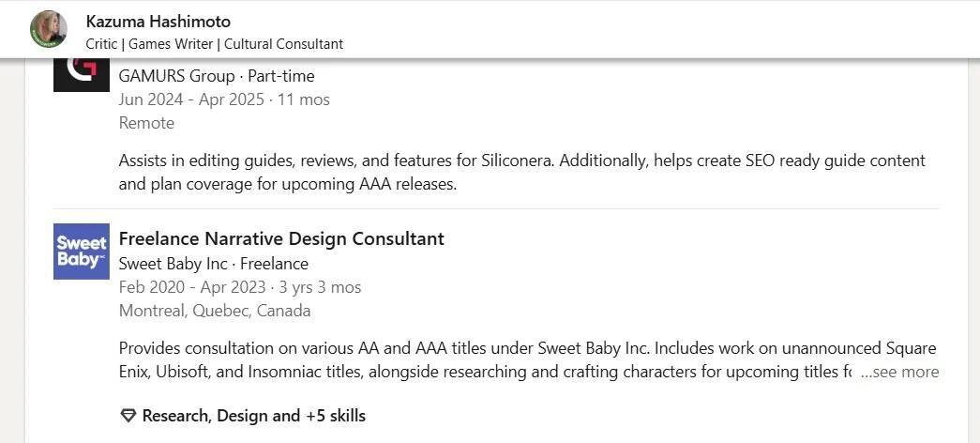
Task: Click the name Kazuma Hashimoto in header
Action: click(158, 21)
